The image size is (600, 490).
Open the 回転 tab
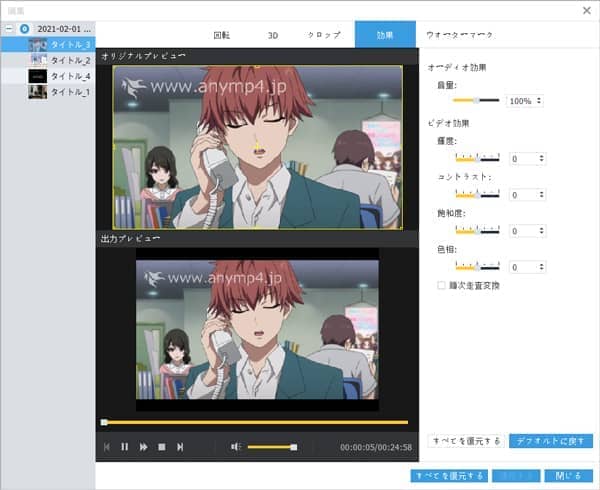pos(222,35)
